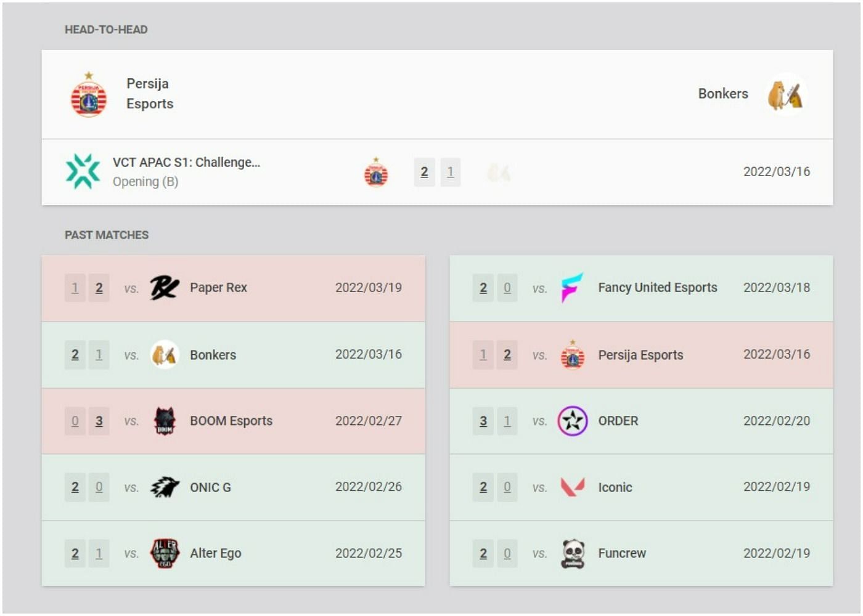Click Persija Esports name in right column

(640, 355)
